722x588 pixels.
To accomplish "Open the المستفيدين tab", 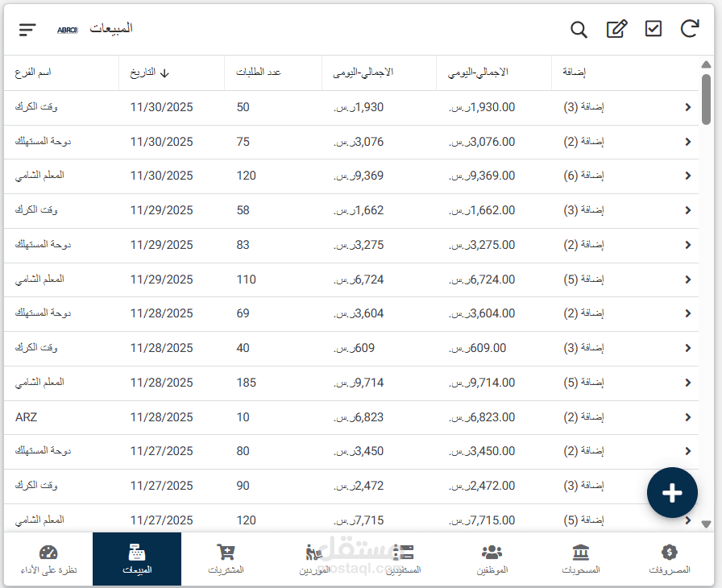I will [x=403, y=559].
